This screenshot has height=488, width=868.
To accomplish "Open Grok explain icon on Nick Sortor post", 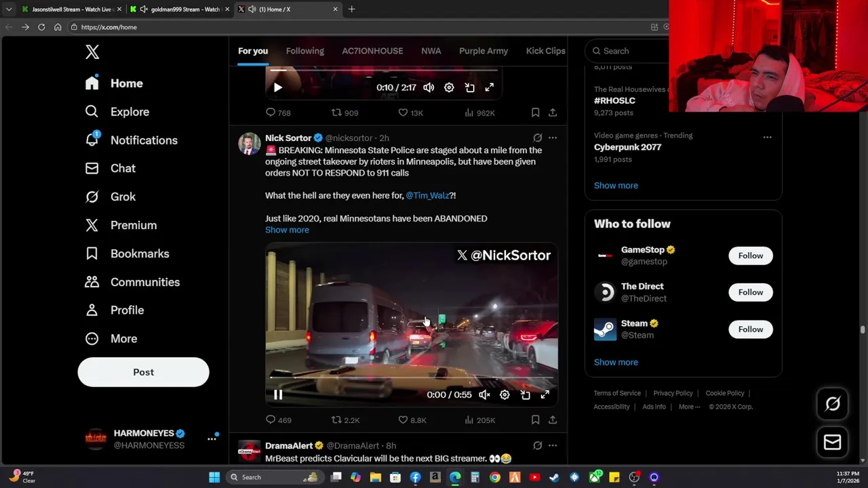I will point(537,138).
